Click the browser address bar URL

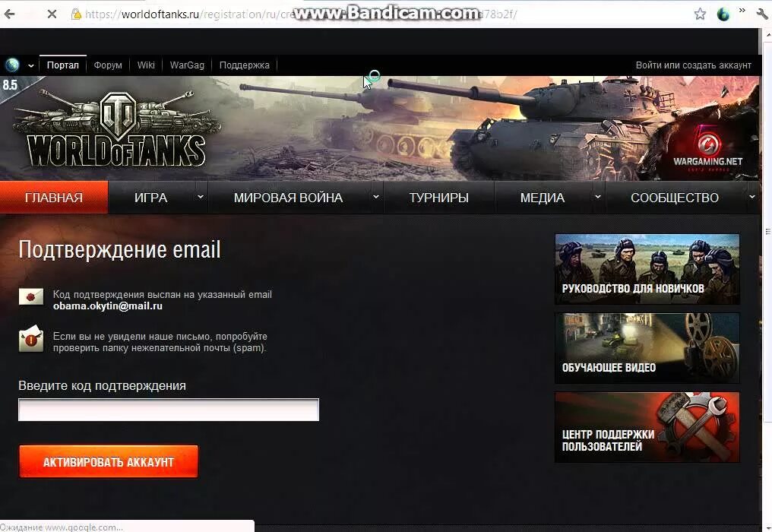pyautogui.click(x=300, y=14)
